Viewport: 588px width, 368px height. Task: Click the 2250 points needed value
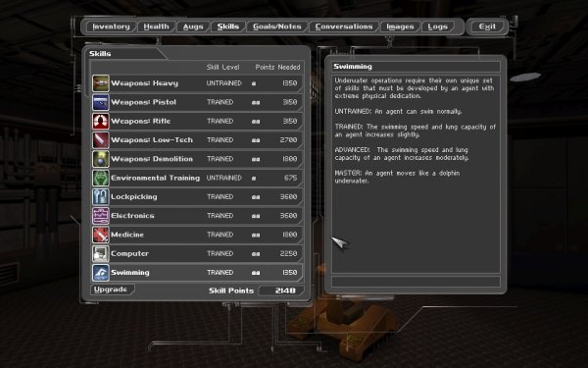click(x=288, y=253)
